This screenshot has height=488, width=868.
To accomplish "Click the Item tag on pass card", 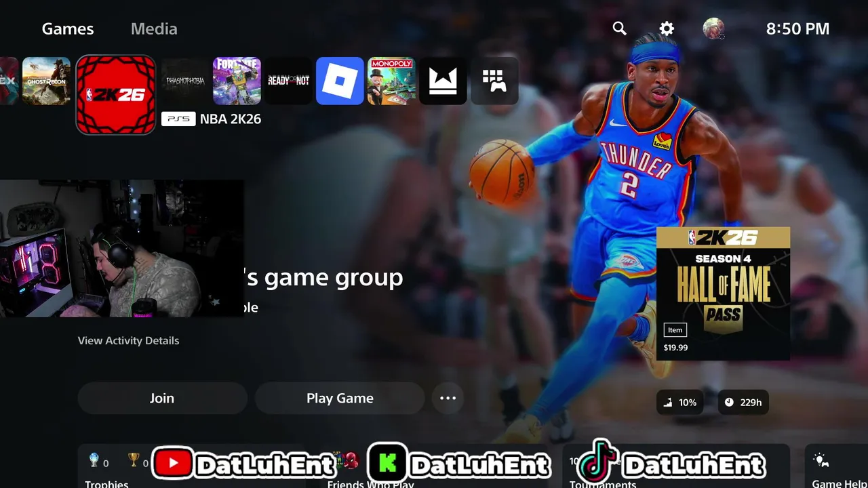I will 675,330.
